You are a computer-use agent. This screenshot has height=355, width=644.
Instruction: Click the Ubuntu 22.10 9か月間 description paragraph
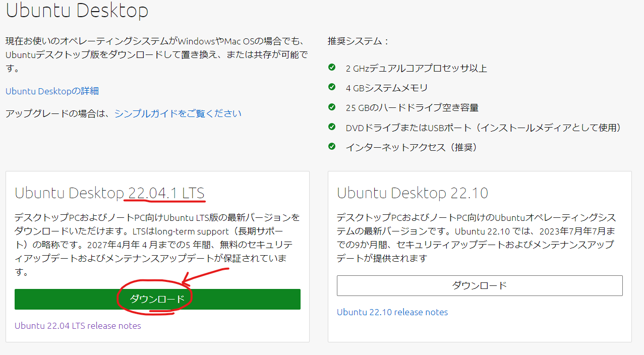(x=477, y=238)
